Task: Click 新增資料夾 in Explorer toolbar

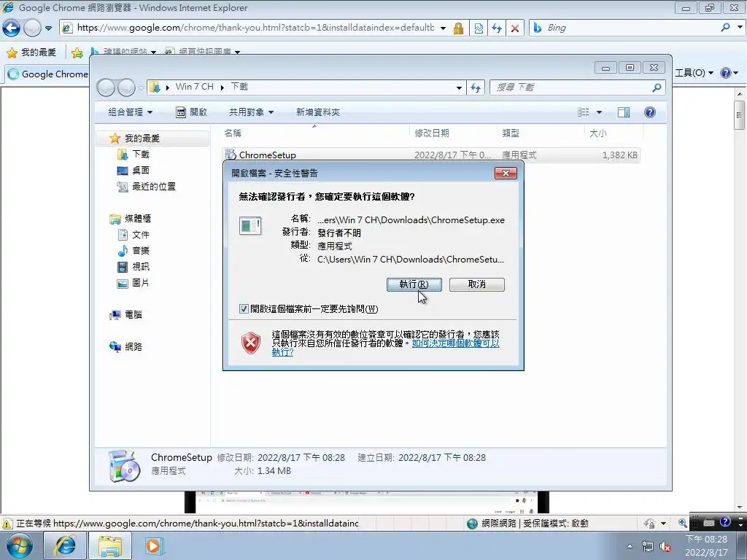Action: pyautogui.click(x=318, y=112)
